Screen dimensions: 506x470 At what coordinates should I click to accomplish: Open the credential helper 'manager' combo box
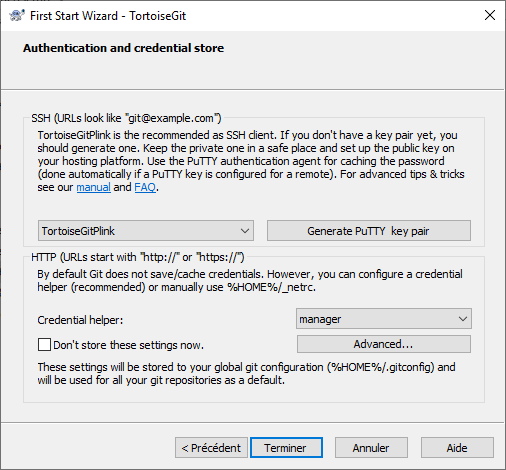click(x=384, y=319)
